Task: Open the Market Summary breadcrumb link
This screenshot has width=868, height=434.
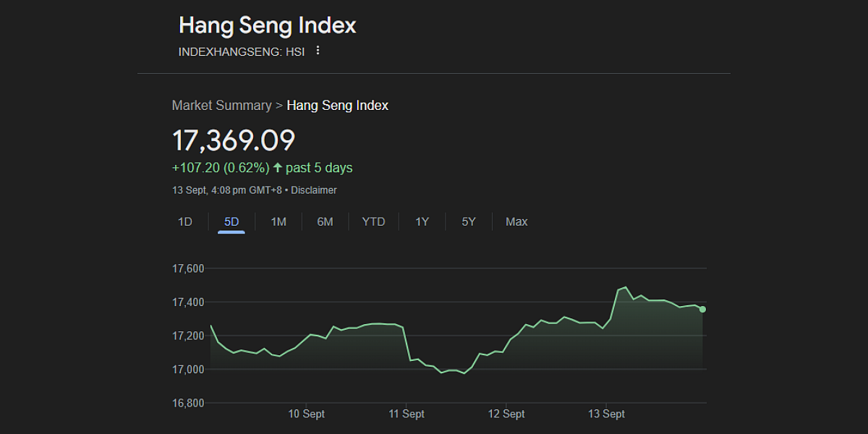Action: pyautogui.click(x=221, y=106)
